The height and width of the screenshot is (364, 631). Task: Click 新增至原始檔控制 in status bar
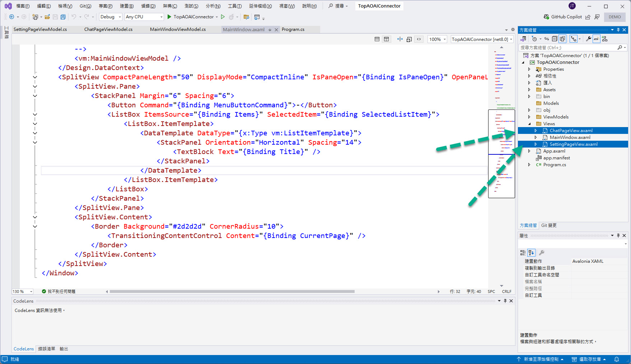[x=541, y=359]
